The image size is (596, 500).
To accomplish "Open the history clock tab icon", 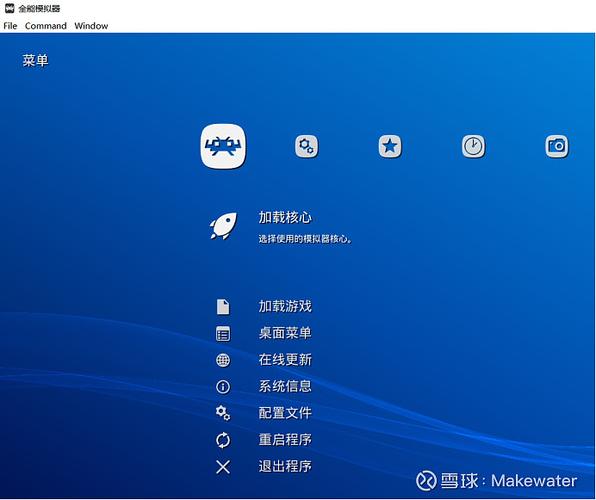I will pos(473,146).
